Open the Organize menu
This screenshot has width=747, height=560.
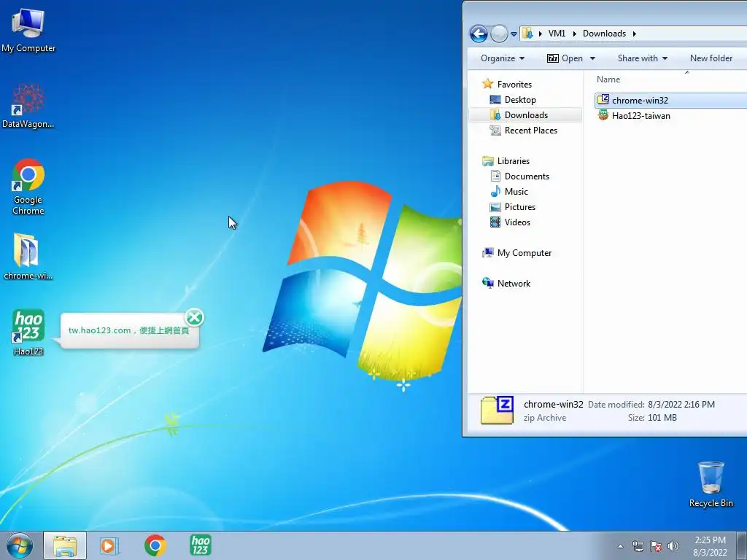502,58
